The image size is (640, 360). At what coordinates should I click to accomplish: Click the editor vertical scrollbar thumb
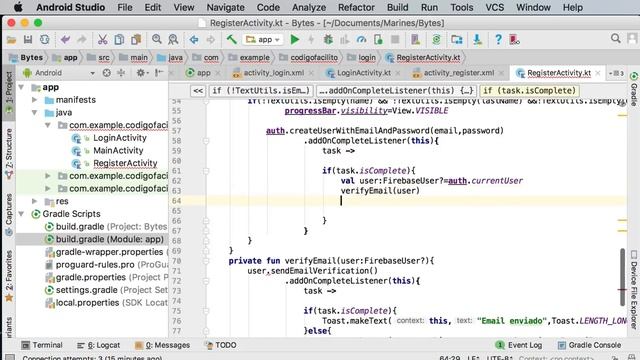point(622,277)
